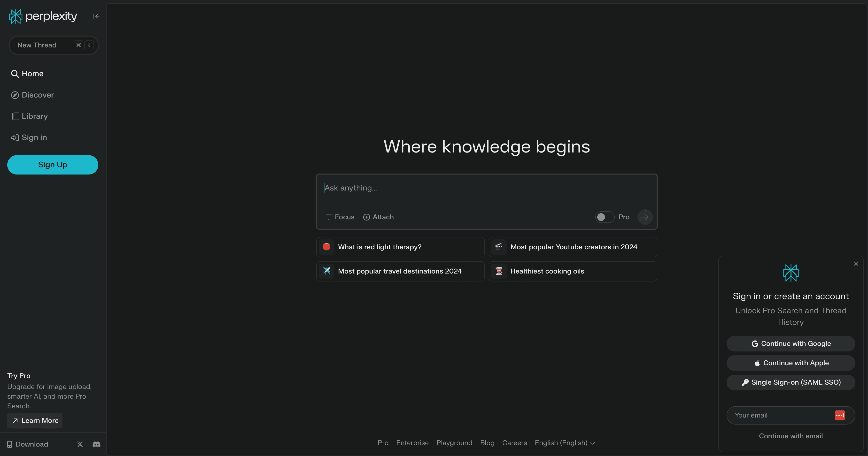This screenshot has width=868, height=456.
Task: Continue with Apple sign-in
Action: pyautogui.click(x=791, y=363)
